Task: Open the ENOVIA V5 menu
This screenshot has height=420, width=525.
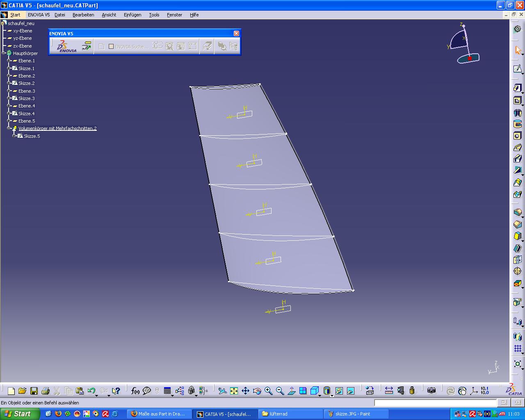Action: tap(39, 15)
